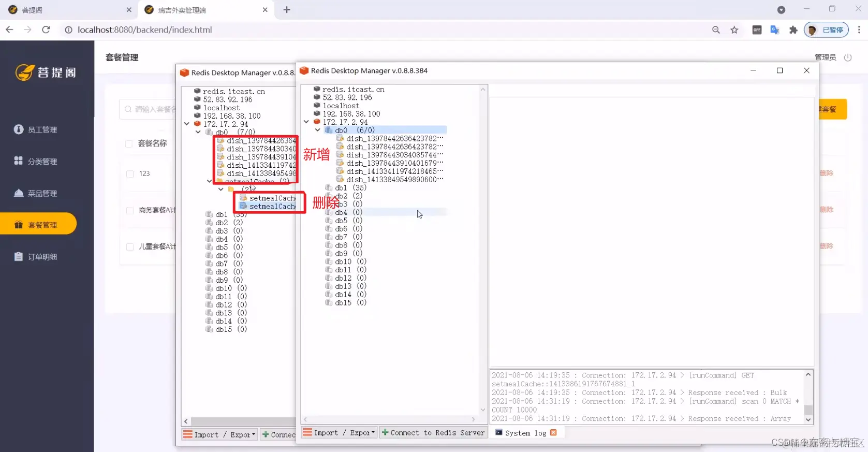Select key dish_14133411974218465 in front window
The width and height of the screenshot is (868, 452).
[x=394, y=171]
